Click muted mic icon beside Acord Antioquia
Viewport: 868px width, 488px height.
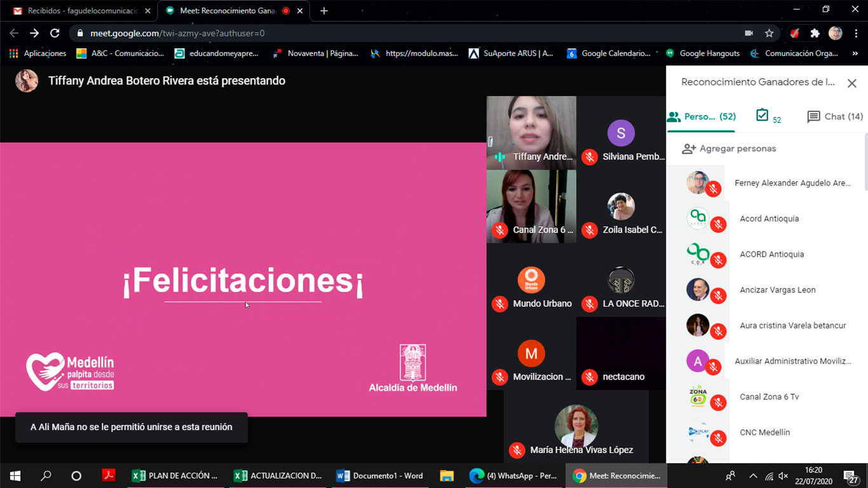click(x=718, y=224)
